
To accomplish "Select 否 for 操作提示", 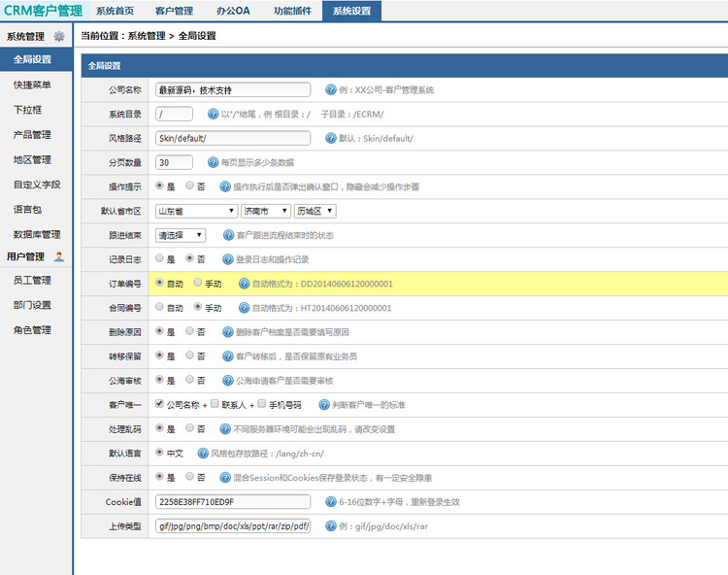I will 189,186.
